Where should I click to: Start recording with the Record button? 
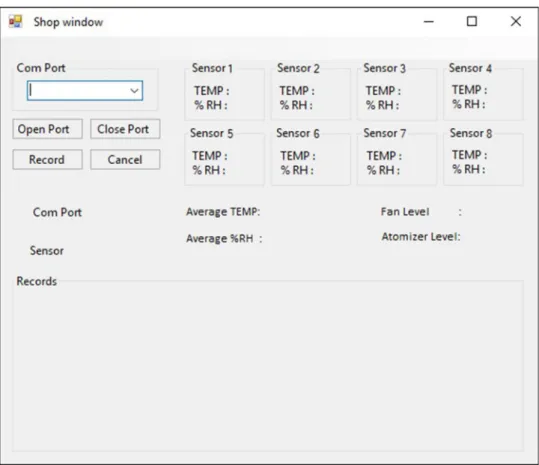pyautogui.click(x=47, y=159)
